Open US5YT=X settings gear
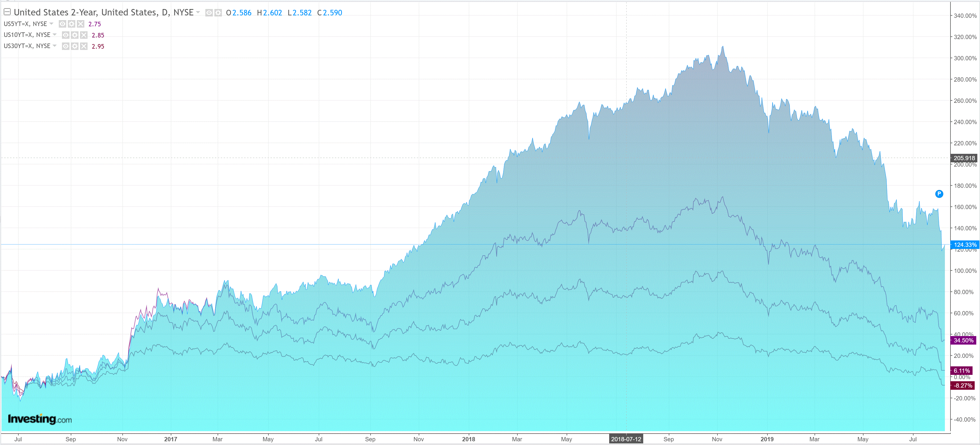980x445 pixels. click(x=72, y=24)
